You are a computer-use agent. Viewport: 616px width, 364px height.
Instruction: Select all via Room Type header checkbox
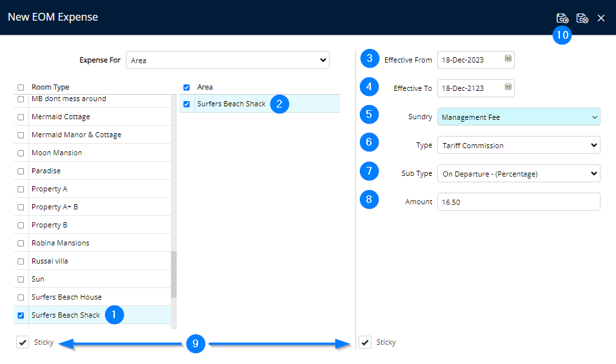click(21, 87)
